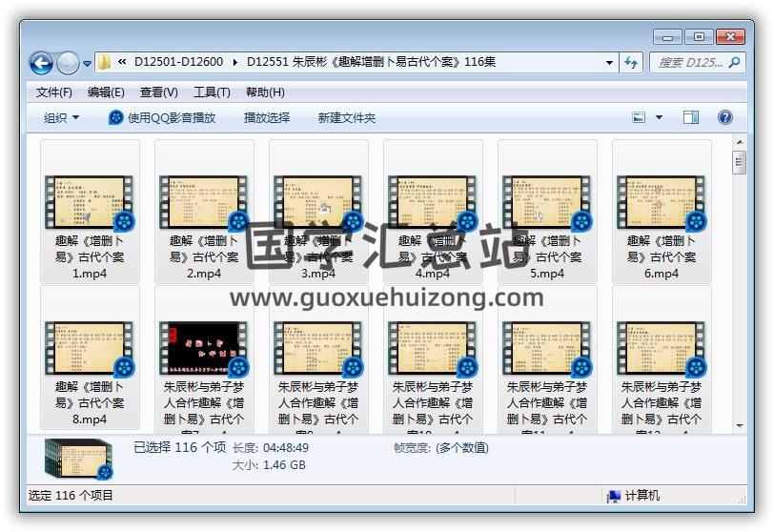Click 帧宽度: (多个数值) field
This screenshot has height=532, width=774.
coord(440,448)
